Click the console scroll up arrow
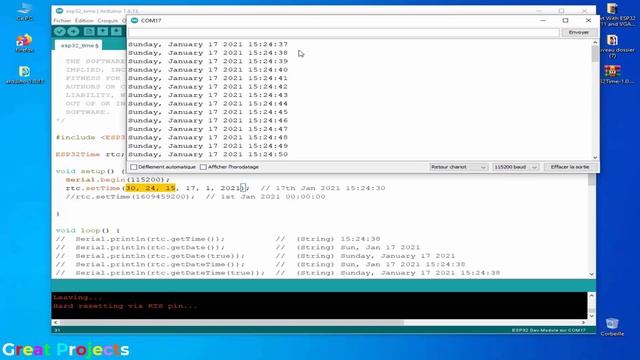 click(591, 295)
